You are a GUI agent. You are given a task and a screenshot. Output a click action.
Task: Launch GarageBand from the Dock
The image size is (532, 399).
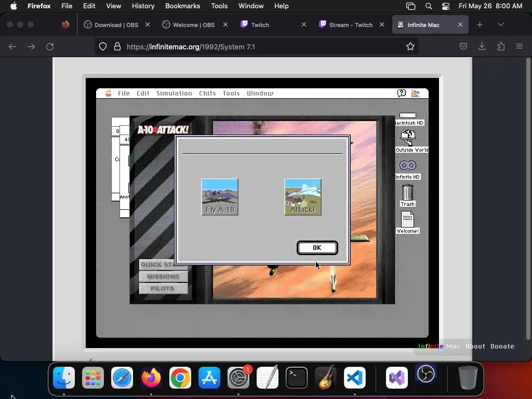[x=326, y=378]
